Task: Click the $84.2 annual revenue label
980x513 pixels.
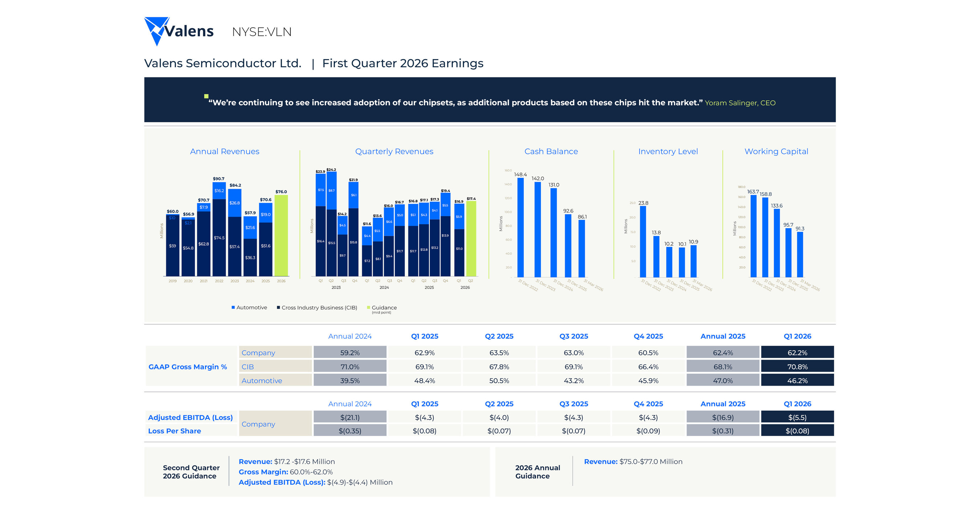Action: [235, 185]
